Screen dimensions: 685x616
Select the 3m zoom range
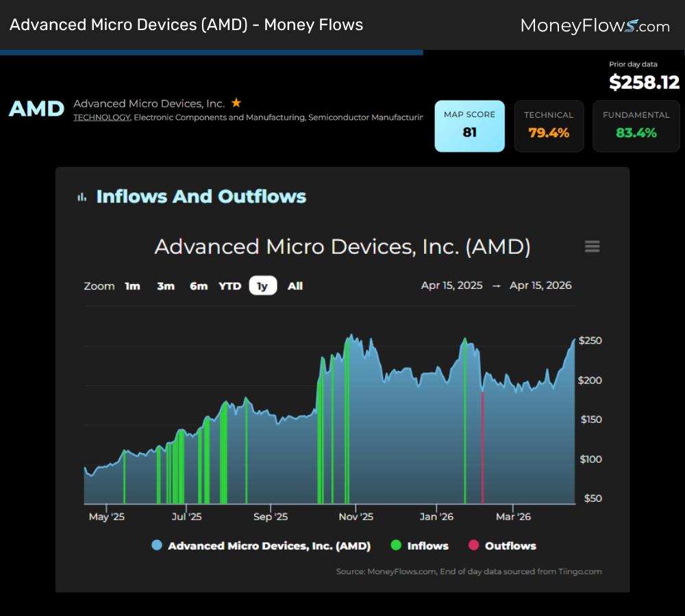tap(166, 286)
